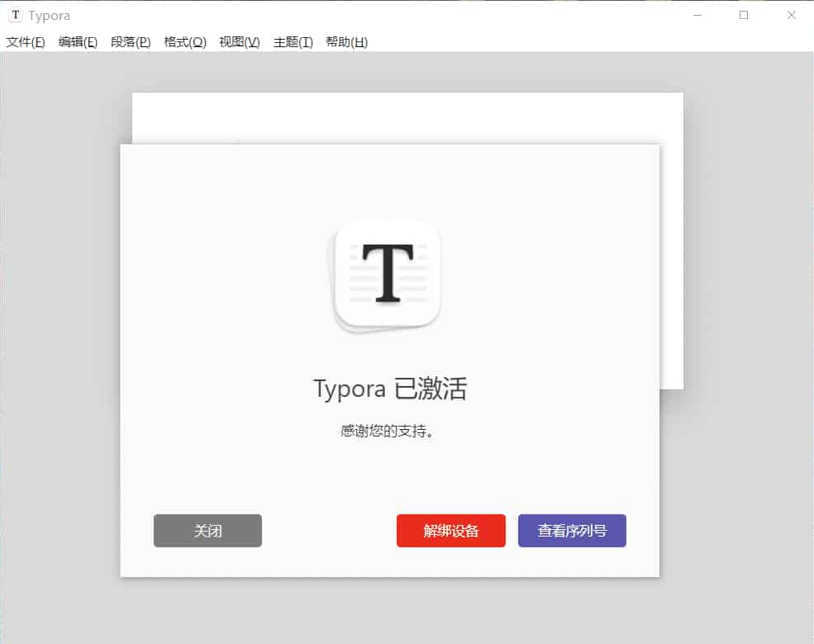Open the 帮助(H) menu

347,42
